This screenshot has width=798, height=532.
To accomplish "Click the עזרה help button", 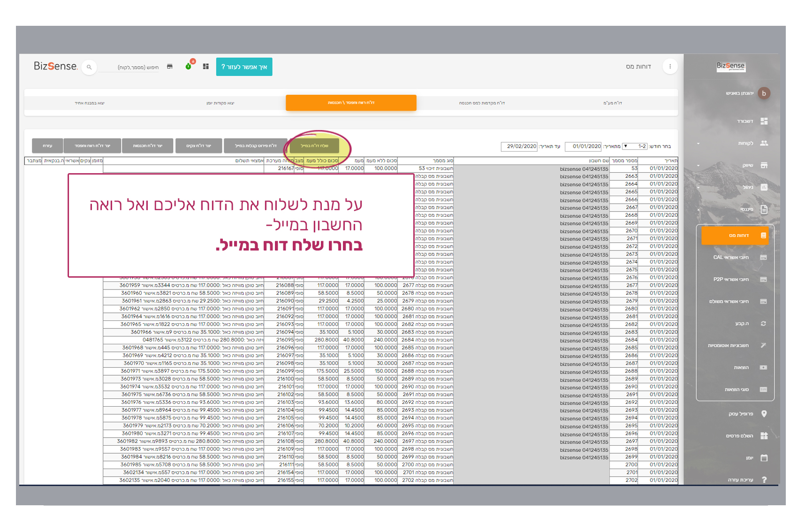I will 47,146.
